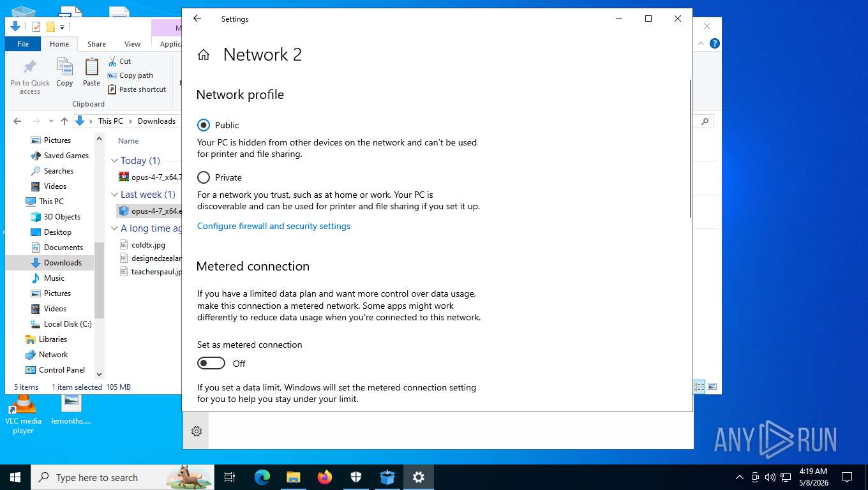Select Desktop in navigation pane
This screenshot has width=868, height=490.
pyautogui.click(x=51, y=232)
